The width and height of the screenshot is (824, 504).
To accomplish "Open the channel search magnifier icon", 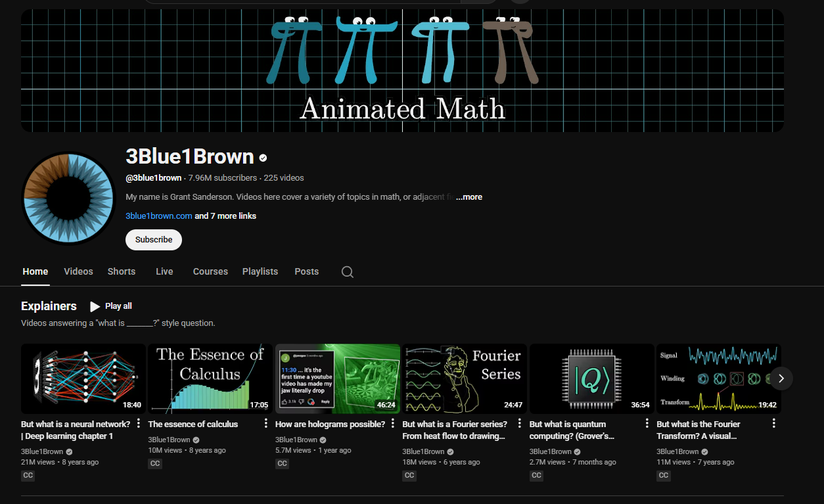I will click(x=348, y=272).
